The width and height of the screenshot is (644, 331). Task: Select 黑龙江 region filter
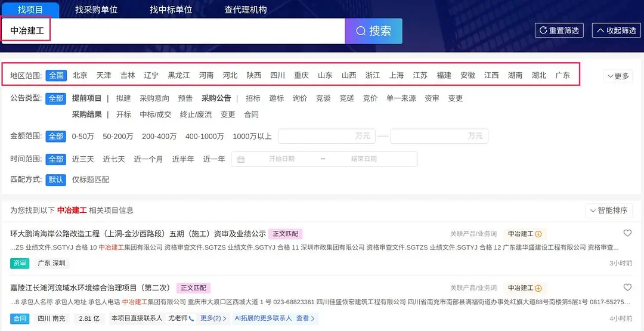[x=179, y=76]
